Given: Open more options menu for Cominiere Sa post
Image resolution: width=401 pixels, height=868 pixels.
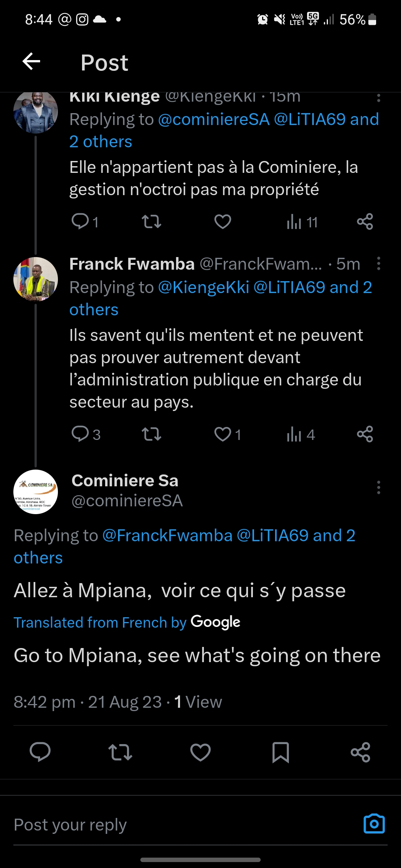Looking at the screenshot, I should click(x=378, y=487).
